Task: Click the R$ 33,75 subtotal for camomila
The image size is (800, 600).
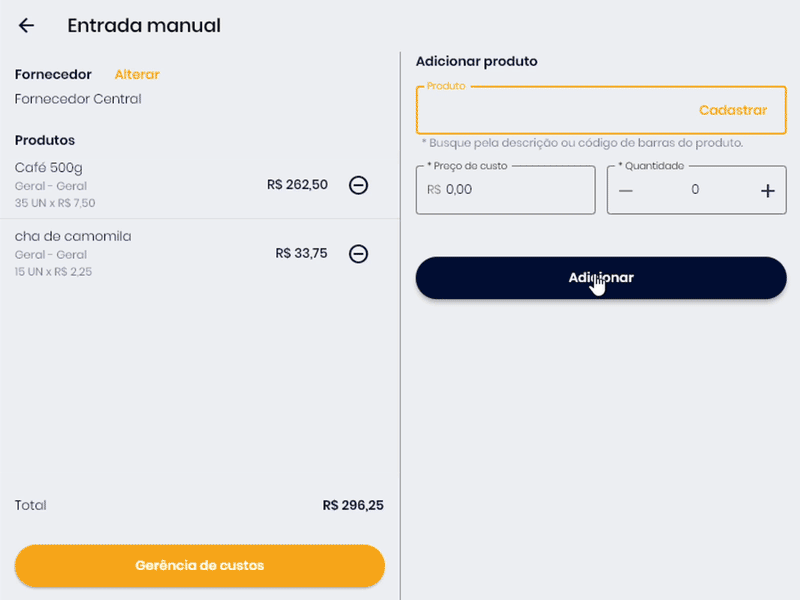Action: [301, 254]
